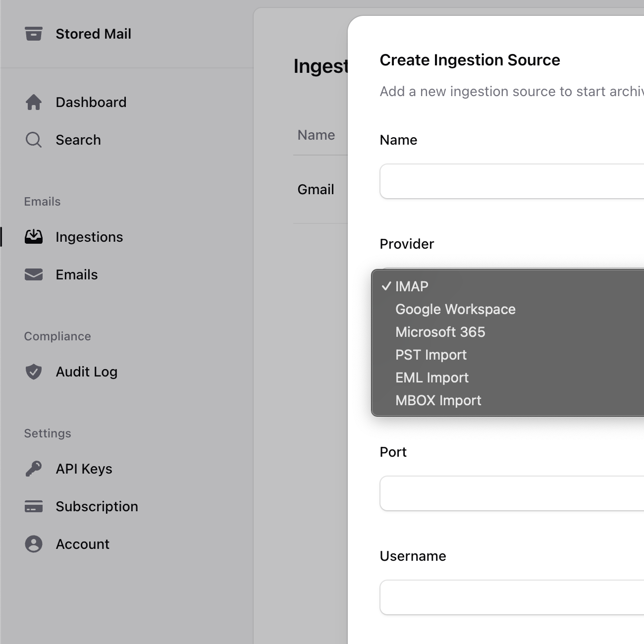
Task: Click the Account user icon
Action: tap(33, 544)
